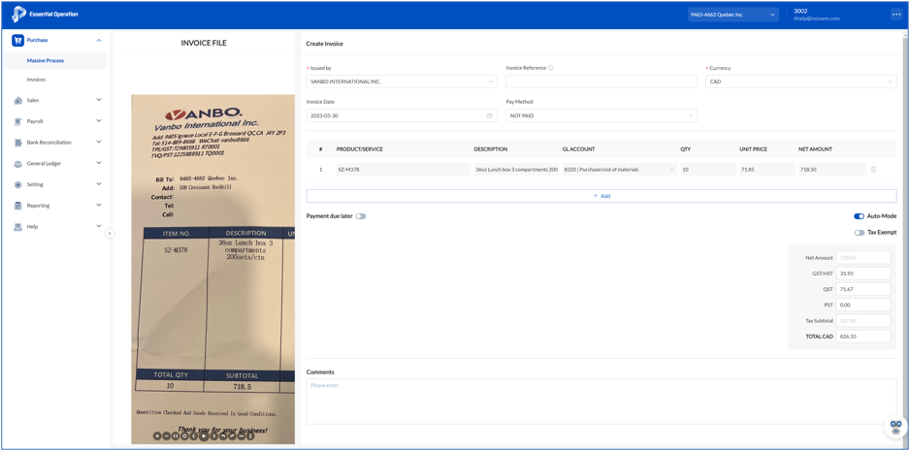The width and height of the screenshot is (910, 450).
Task: Click the Reporting icon in the sidebar
Action: tap(18, 206)
